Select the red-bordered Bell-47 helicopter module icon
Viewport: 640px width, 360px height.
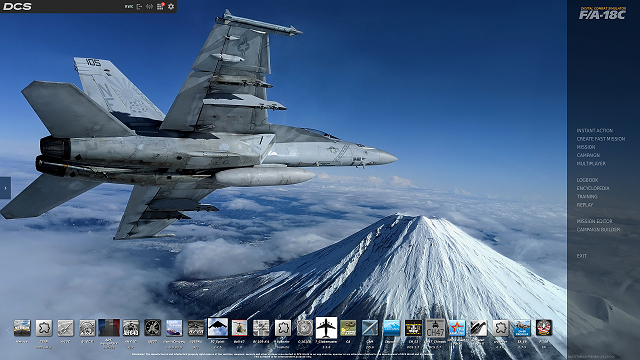pyautogui.click(x=239, y=328)
